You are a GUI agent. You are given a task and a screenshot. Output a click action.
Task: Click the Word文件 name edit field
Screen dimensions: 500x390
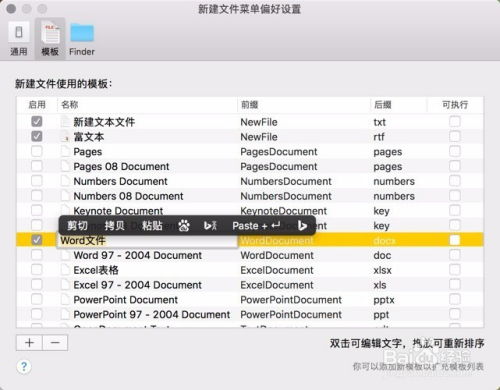pos(147,240)
